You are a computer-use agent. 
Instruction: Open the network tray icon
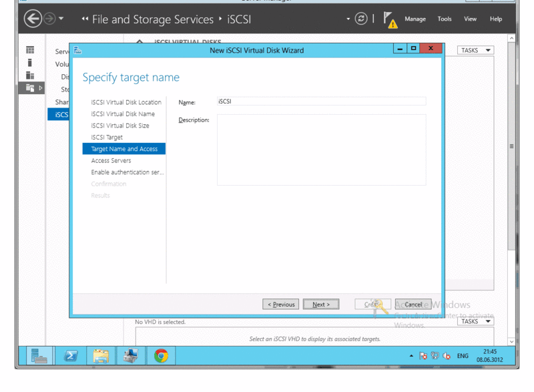coord(435,356)
